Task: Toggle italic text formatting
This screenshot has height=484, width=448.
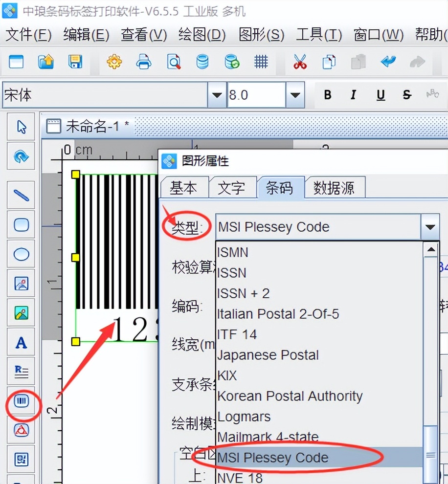Action: [x=353, y=95]
